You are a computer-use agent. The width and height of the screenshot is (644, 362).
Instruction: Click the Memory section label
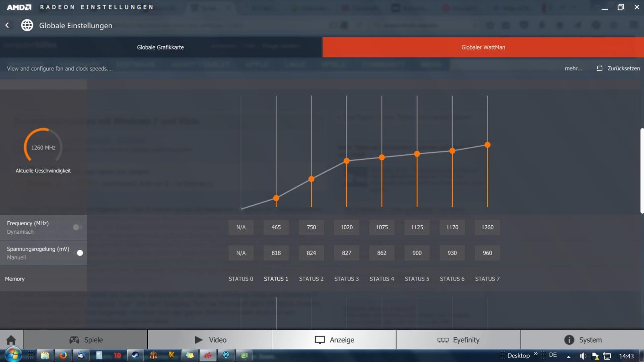[x=15, y=279]
